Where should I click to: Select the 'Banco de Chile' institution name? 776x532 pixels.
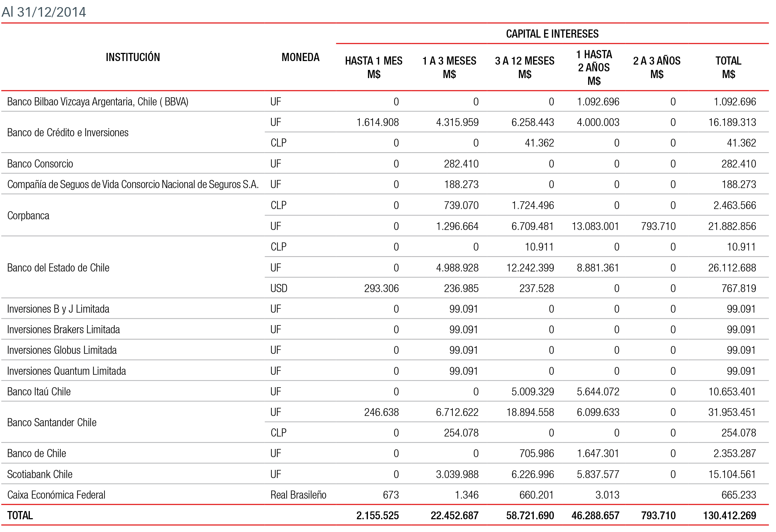tap(37, 454)
